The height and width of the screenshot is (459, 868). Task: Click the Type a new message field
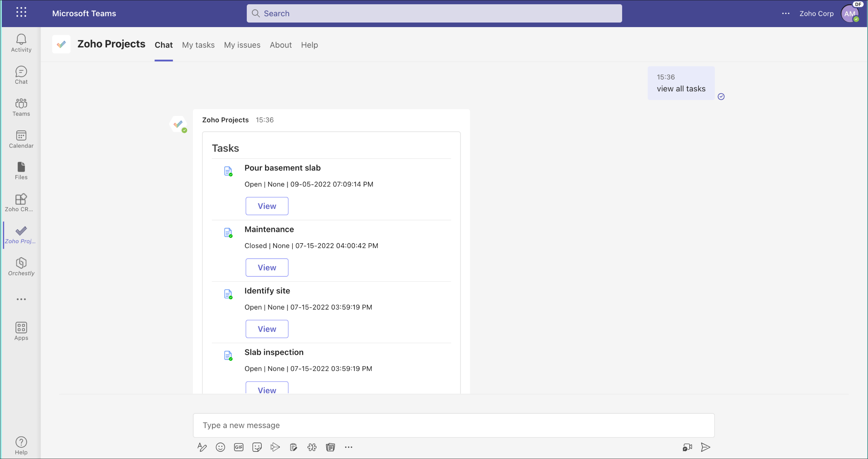click(453, 425)
